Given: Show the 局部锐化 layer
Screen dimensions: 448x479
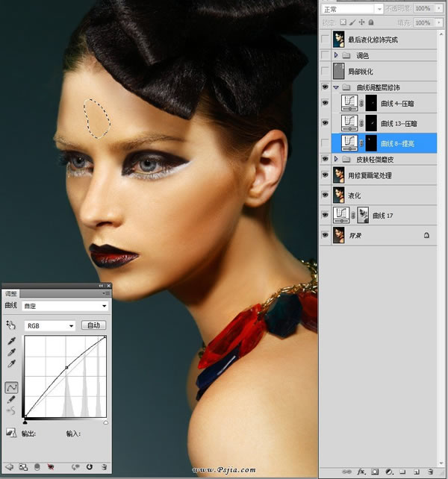Looking at the screenshot, I should (x=325, y=71).
